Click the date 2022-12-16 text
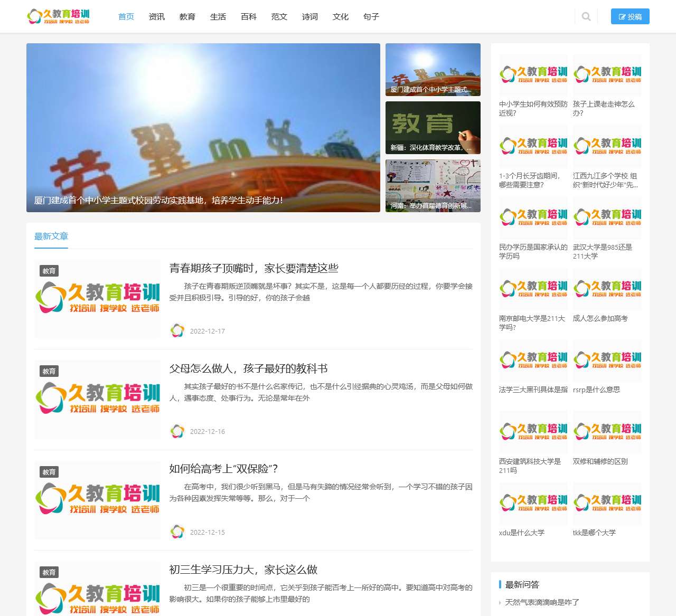 pyautogui.click(x=208, y=431)
